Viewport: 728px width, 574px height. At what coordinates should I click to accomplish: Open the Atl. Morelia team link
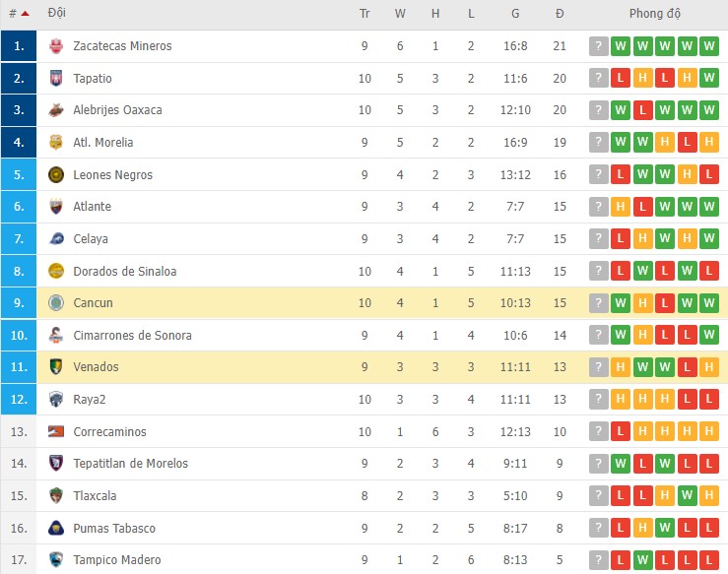click(102, 143)
